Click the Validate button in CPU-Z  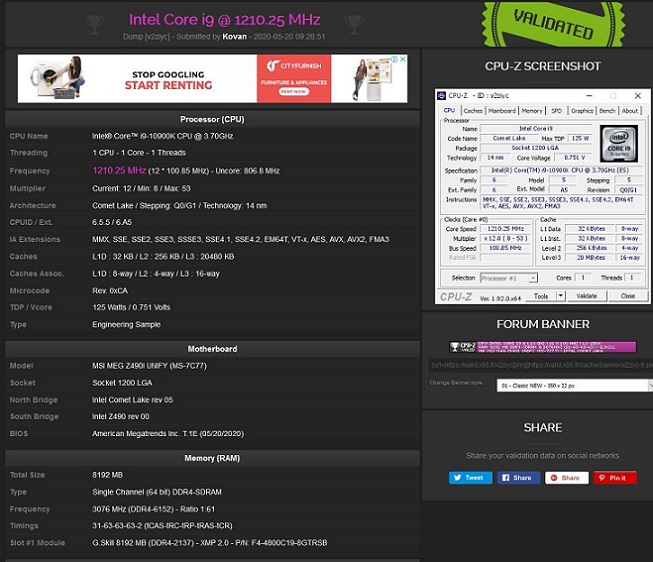pos(586,296)
